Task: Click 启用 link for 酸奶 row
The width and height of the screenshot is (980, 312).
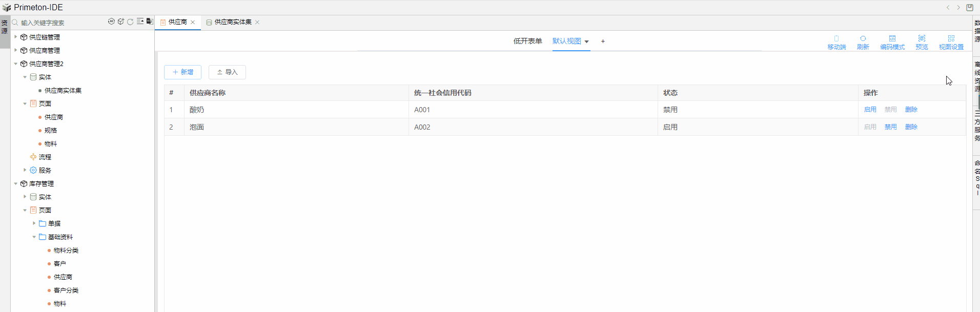Action: tap(870, 110)
